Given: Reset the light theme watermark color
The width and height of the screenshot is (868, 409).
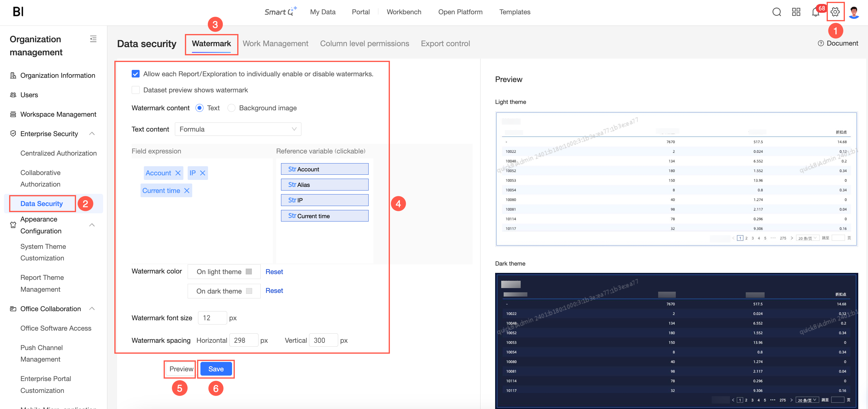Looking at the screenshot, I should coord(274,272).
